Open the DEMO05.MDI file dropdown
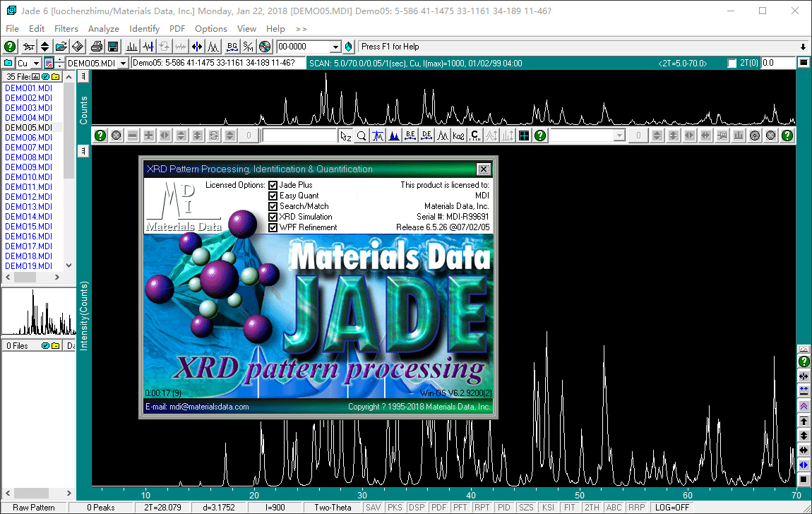This screenshot has width=812, height=514. click(x=124, y=63)
